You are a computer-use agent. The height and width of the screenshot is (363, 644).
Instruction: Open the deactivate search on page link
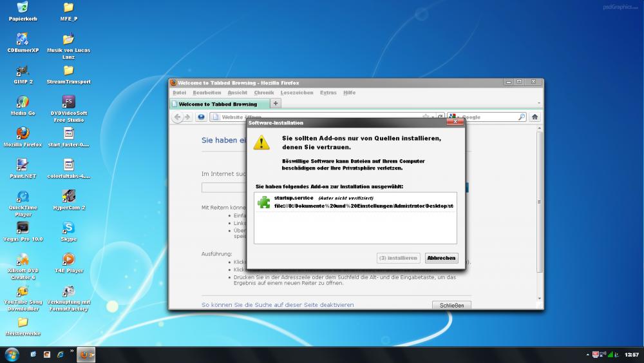point(277,305)
